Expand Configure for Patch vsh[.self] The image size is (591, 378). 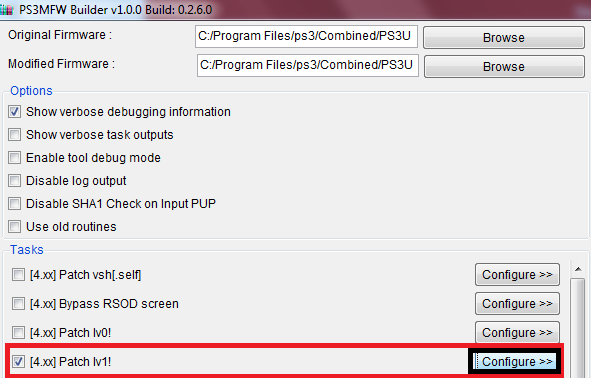pos(517,275)
